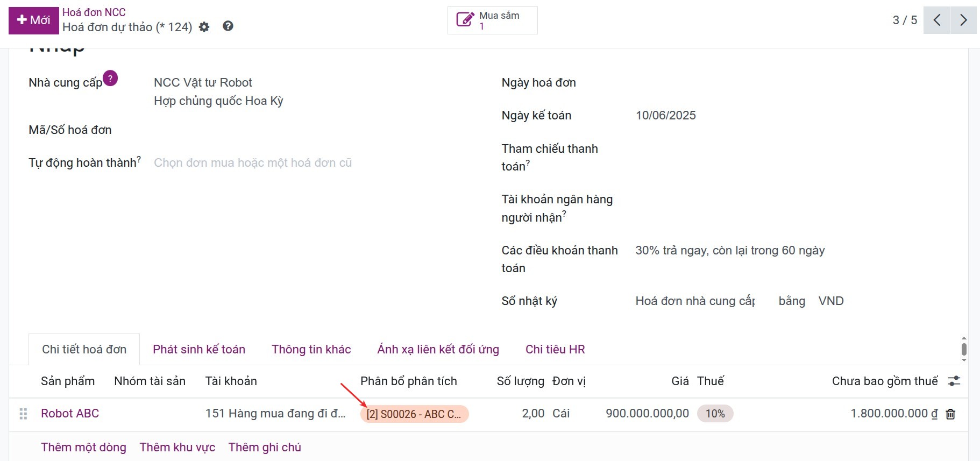
Task: Click the NCC Vật tư Robot supplier field
Action: click(203, 82)
